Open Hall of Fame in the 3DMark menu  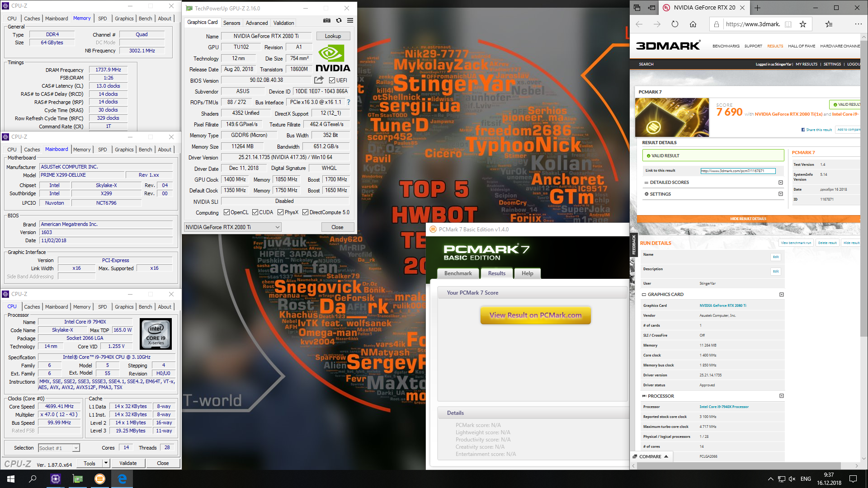(x=802, y=46)
